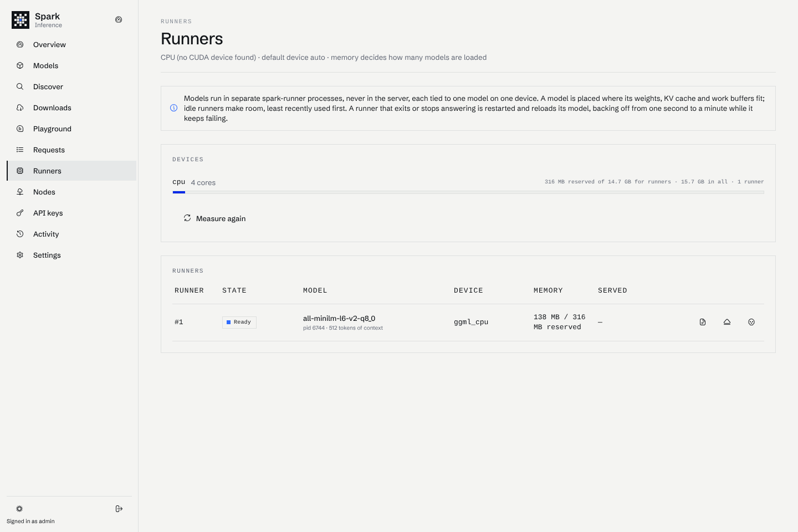Click the clock icon beside Activity
The height and width of the screenshot is (532, 798).
(x=20, y=234)
